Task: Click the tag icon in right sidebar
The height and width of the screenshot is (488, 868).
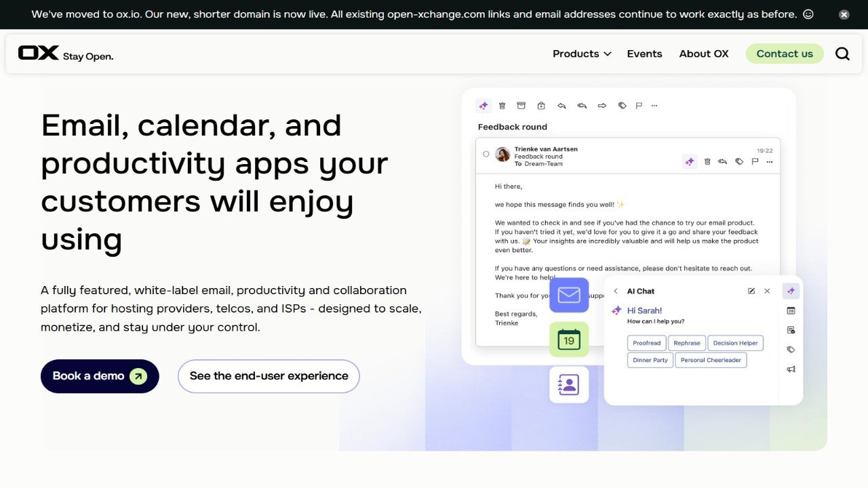Action: click(x=791, y=350)
